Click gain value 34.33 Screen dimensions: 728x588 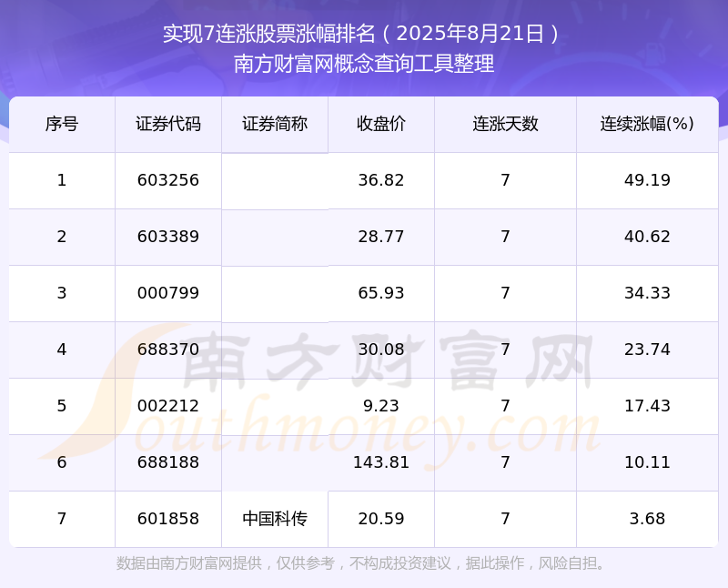tap(647, 293)
